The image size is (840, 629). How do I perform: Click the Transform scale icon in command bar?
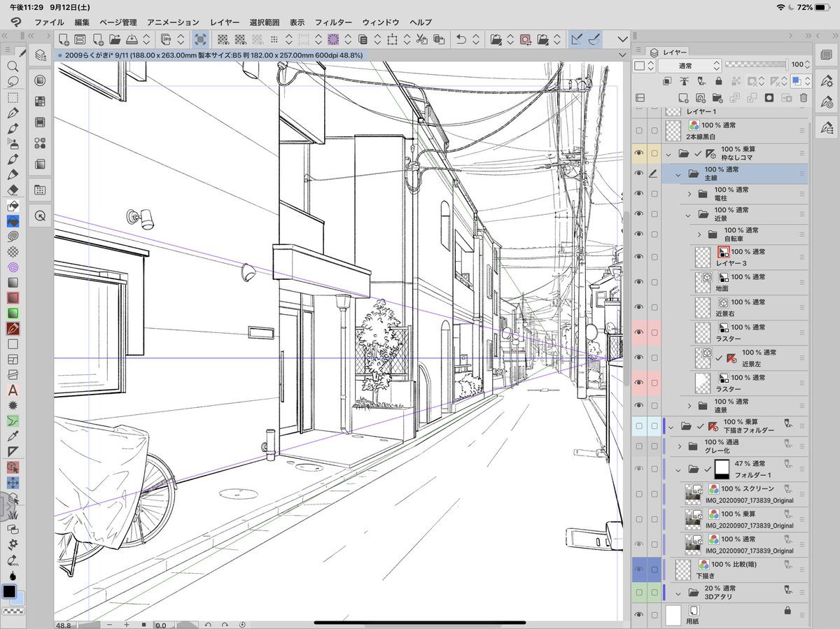point(392,38)
